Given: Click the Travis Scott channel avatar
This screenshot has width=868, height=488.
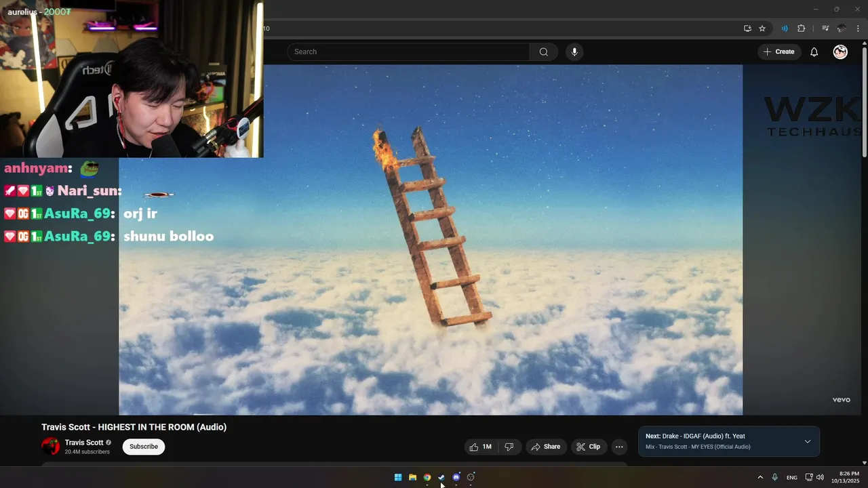Looking at the screenshot, I should pos(51,446).
